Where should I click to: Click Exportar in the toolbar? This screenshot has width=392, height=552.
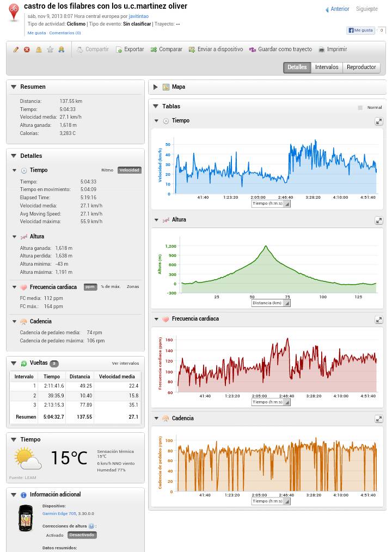point(130,50)
